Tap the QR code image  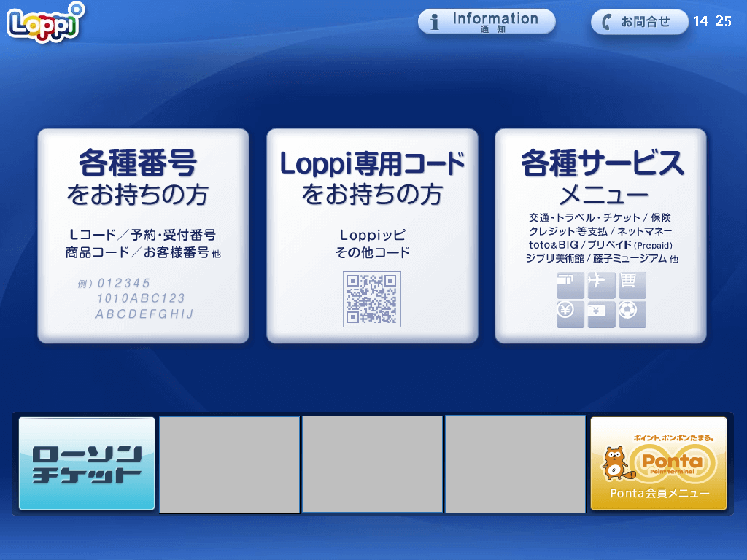click(372, 299)
